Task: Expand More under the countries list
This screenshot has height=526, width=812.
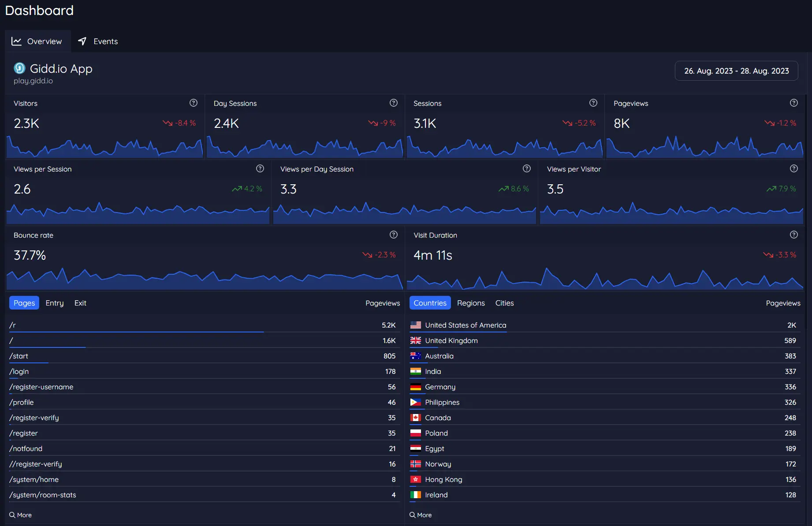Action: pos(421,515)
